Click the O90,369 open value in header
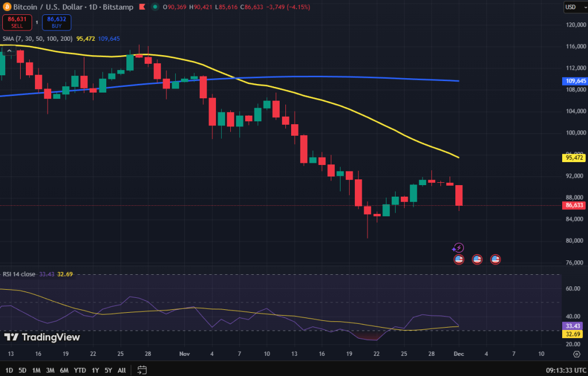The width and height of the screenshot is (588, 376). (x=175, y=7)
